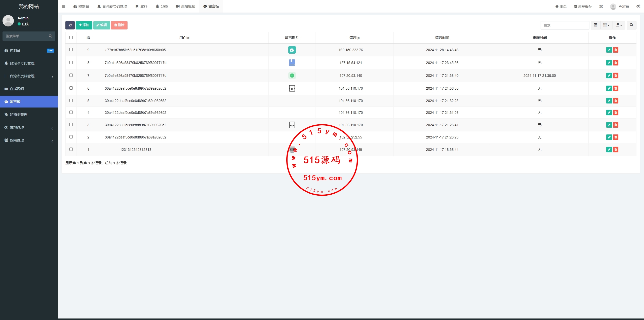644x320 pixels.
Task: Check the checkbox for row ID 9
Action: [71, 50]
